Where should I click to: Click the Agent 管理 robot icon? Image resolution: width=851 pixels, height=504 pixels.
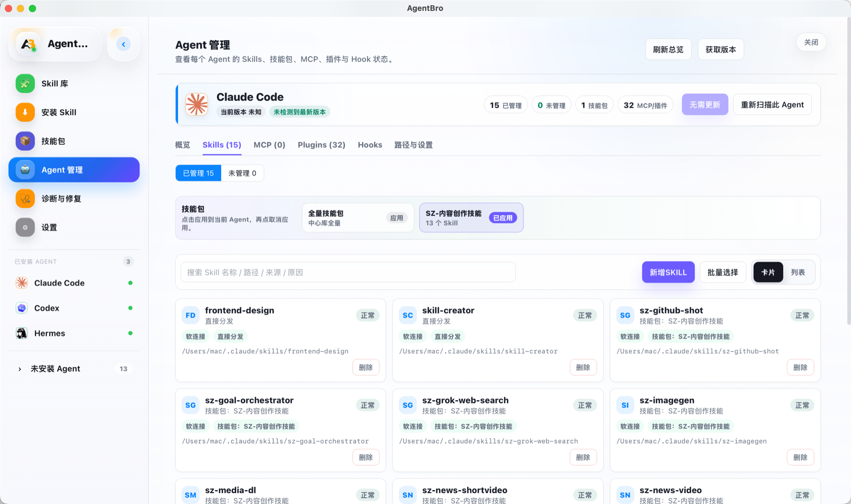[25, 170]
